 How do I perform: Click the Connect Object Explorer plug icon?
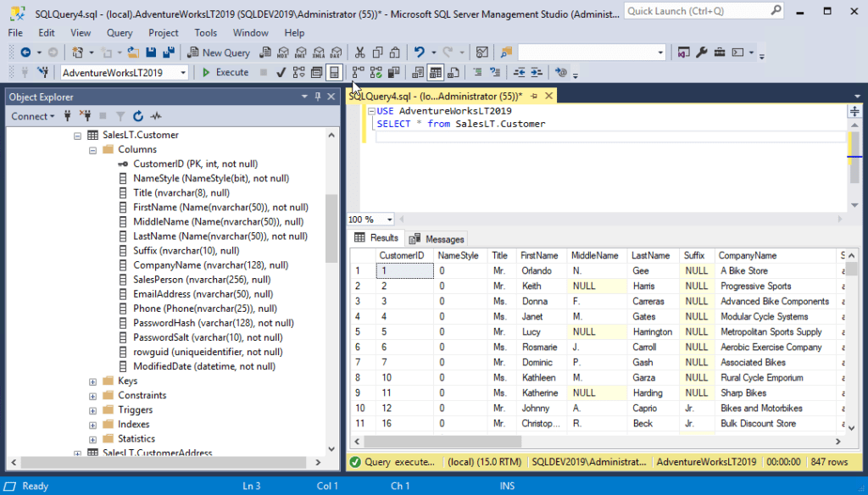pyautogui.click(x=68, y=116)
